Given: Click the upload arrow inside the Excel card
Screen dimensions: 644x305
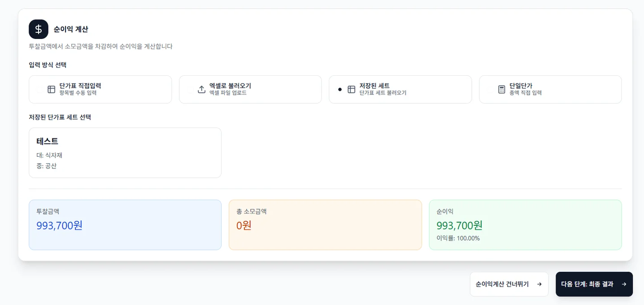Looking at the screenshot, I should [201, 89].
